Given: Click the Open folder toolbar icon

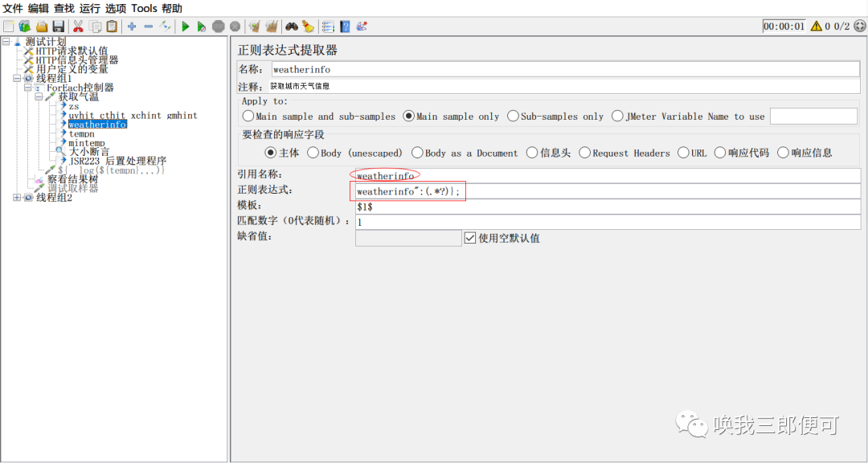Looking at the screenshot, I should pyautogui.click(x=42, y=26).
